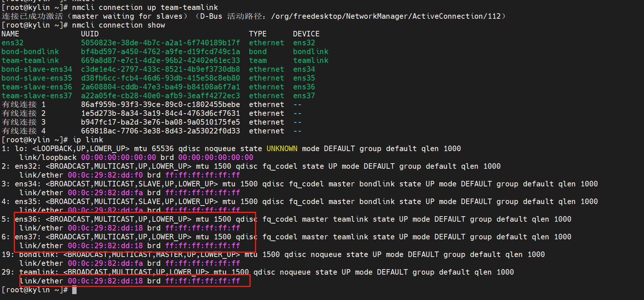Viewport: 644px width, 300px height.
Task: Click the UUID column header
Action: click(x=89, y=34)
